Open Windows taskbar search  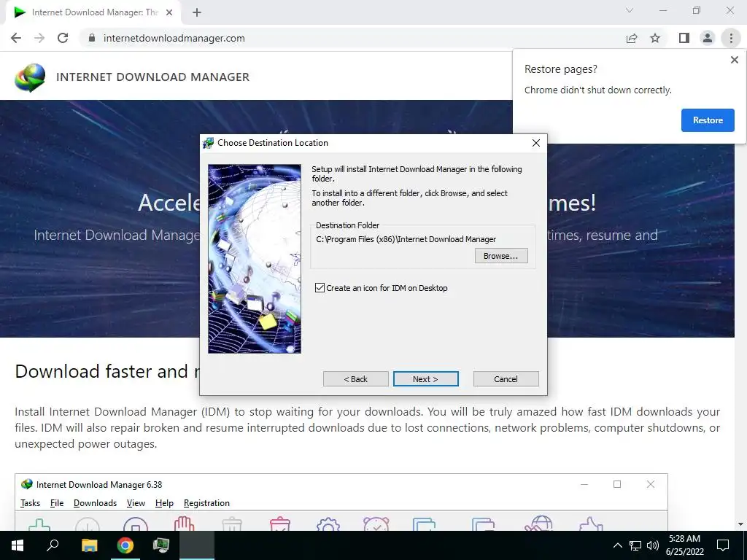click(53, 545)
